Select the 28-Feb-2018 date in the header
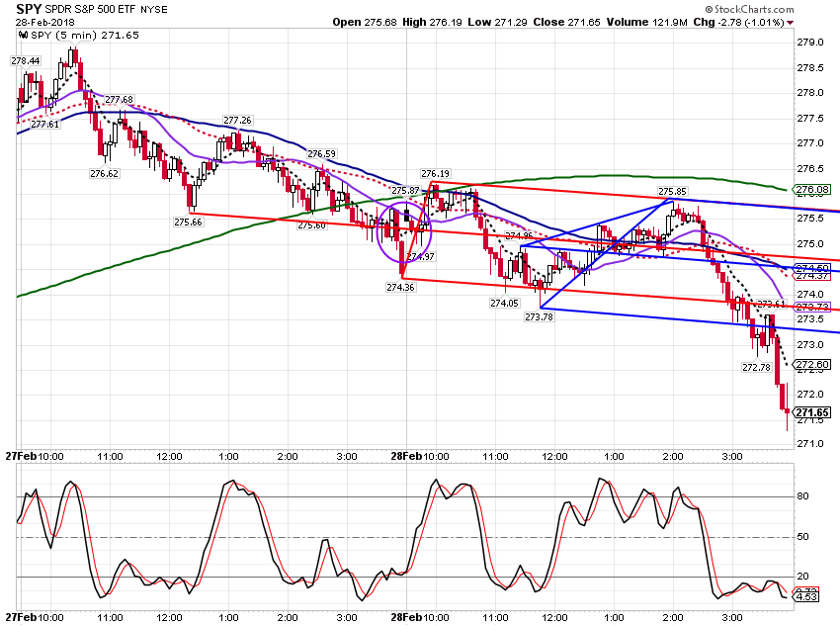The width and height of the screenshot is (840, 626). tap(45, 23)
